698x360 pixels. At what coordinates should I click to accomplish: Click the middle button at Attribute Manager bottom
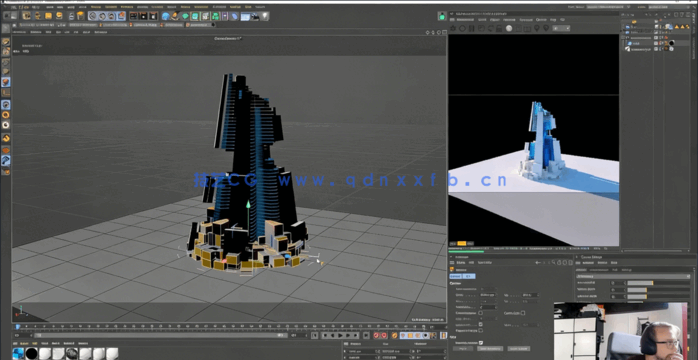(x=490, y=349)
